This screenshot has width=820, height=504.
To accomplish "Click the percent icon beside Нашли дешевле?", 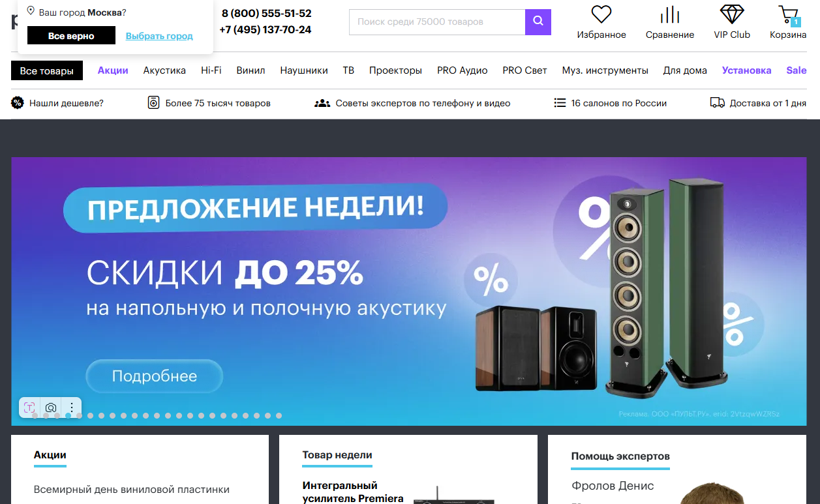I will pyautogui.click(x=18, y=102).
